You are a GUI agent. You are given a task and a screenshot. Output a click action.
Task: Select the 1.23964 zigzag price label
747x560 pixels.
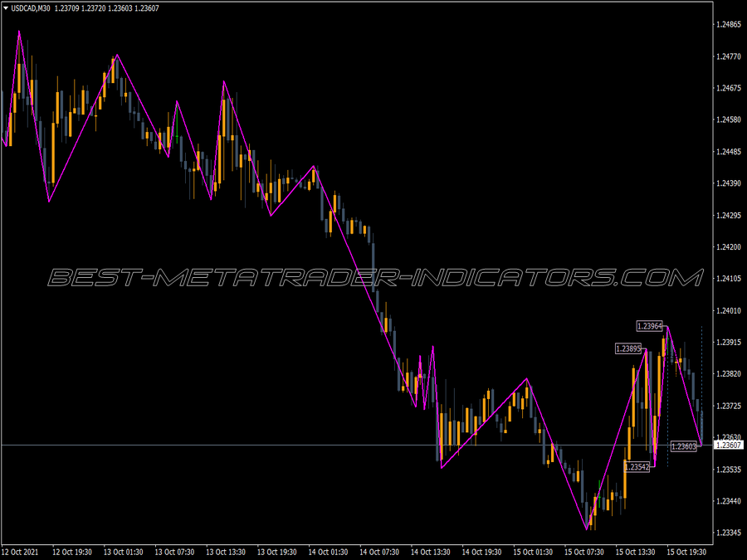point(649,326)
